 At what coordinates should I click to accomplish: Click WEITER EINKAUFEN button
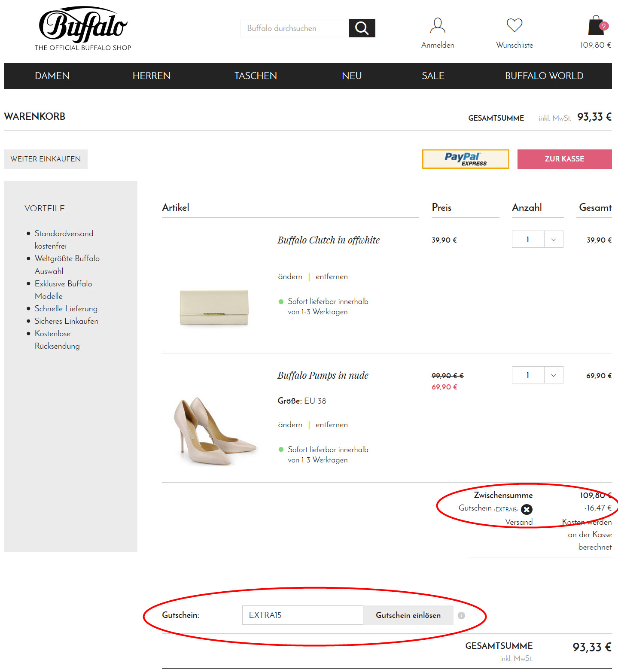point(46,159)
